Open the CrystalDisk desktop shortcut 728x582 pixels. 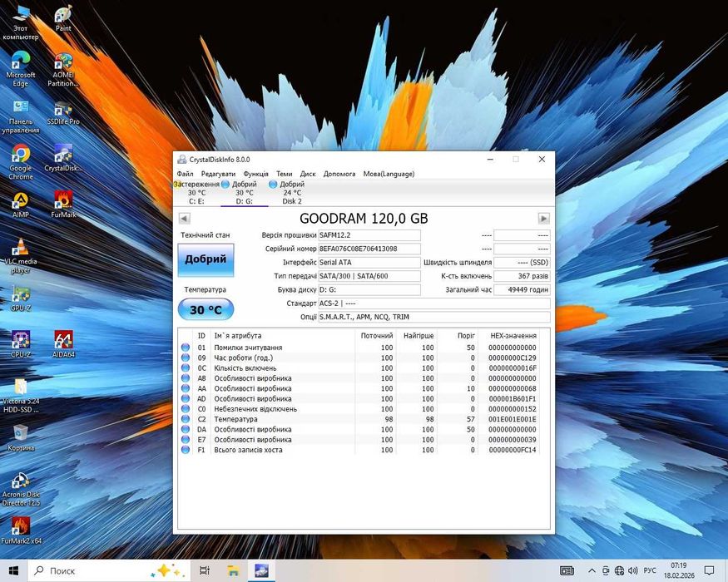[63, 159]
